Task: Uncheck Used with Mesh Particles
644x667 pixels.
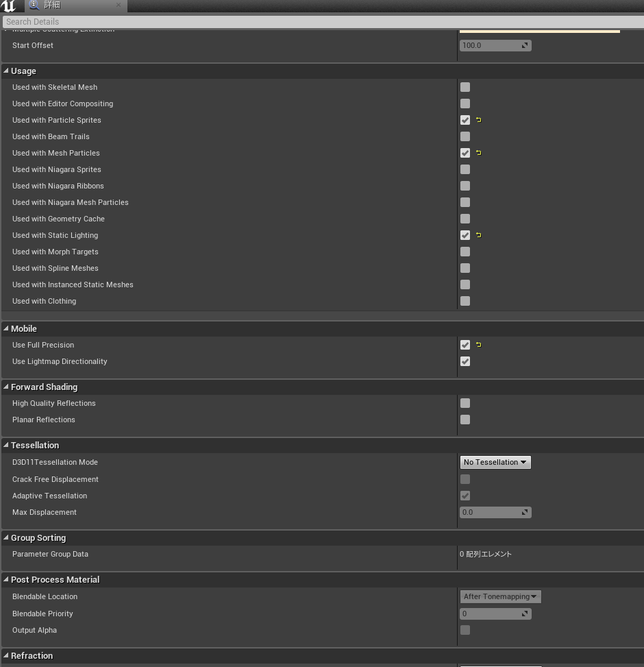Action: pos(465,153)
